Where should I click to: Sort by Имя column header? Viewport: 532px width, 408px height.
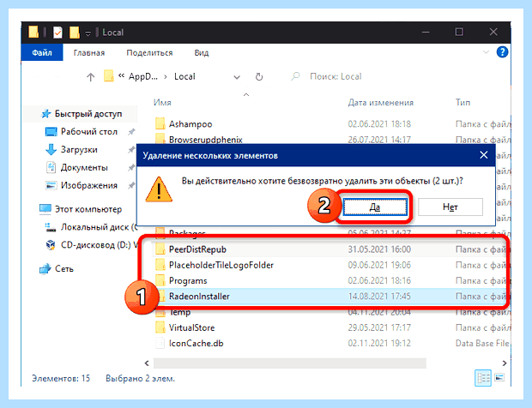pos(162,102)
